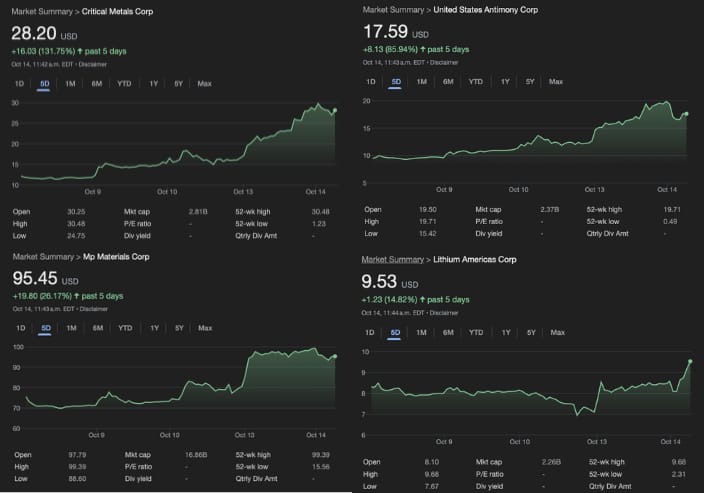Image resolution: width=704 pixels, height=493 pixels.
Task: Click latest price dot on Critical Metals chart
Action: click(334, 110)
